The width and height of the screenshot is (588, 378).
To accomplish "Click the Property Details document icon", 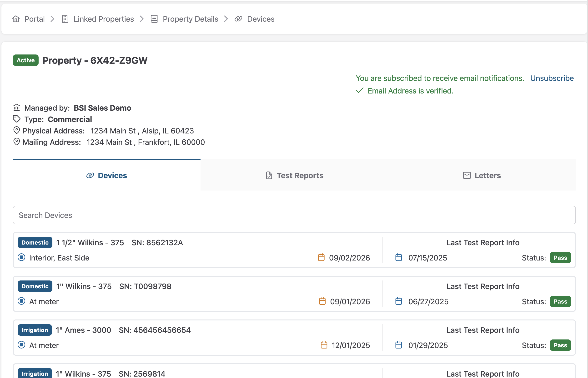I will coord(154,19).
